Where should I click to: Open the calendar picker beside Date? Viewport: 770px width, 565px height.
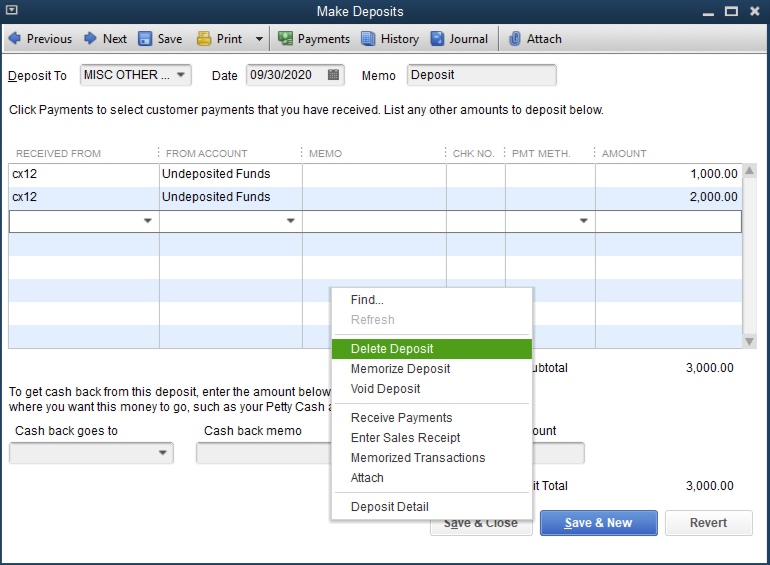333,75
